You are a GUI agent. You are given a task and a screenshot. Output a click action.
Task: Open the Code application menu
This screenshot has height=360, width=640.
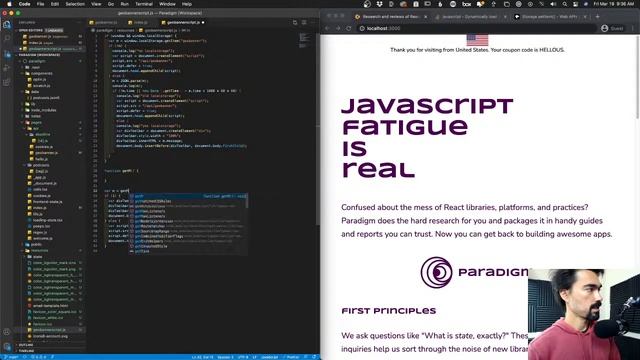(24, 4)
